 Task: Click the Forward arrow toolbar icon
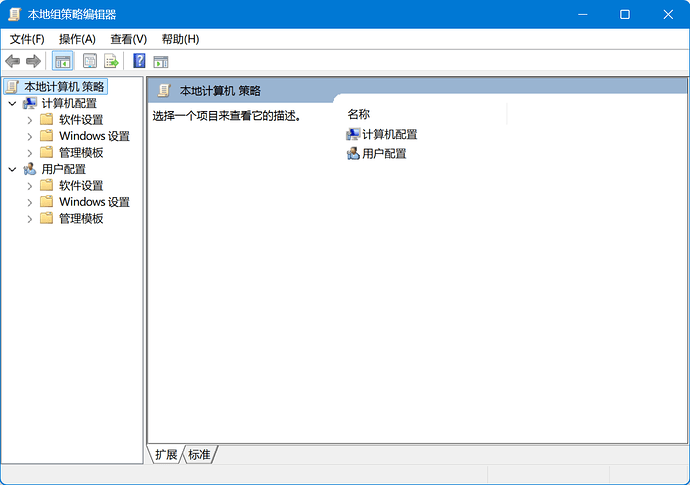[33, 61]
